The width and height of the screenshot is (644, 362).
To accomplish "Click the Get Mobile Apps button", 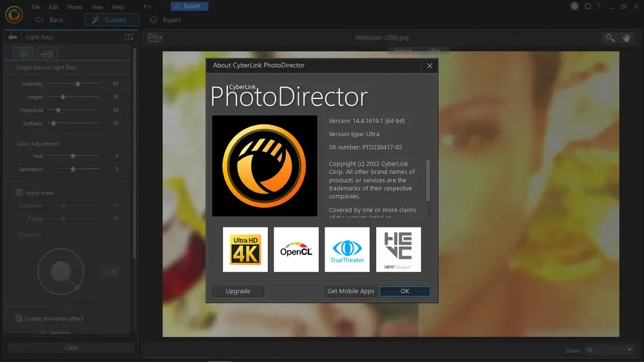I will [x=350, y=291].
